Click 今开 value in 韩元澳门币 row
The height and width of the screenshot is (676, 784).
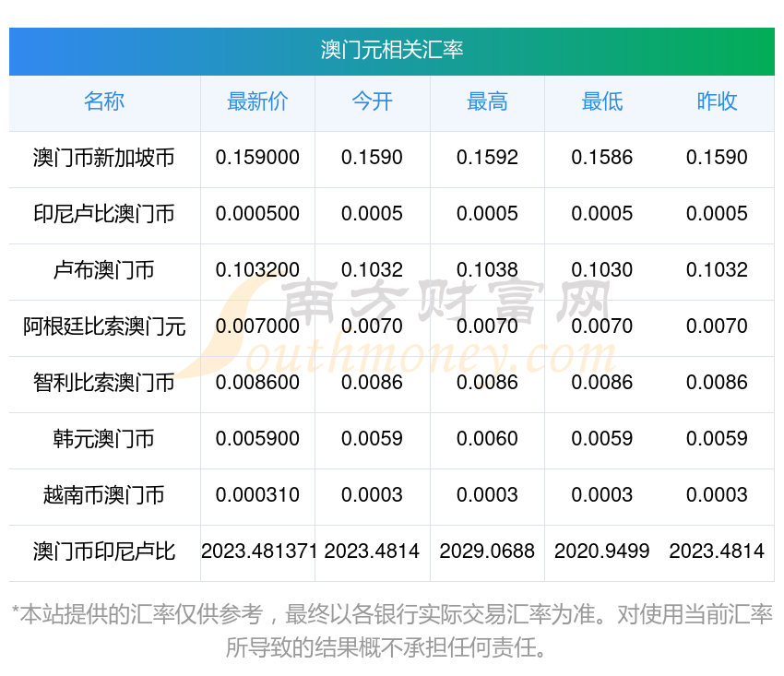(x=372, y=438)
